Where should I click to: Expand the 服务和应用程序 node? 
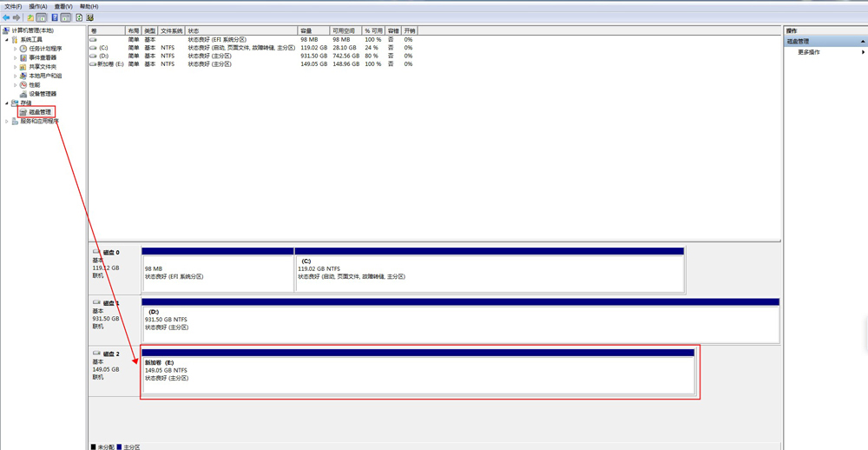click(x=7, y=122)
